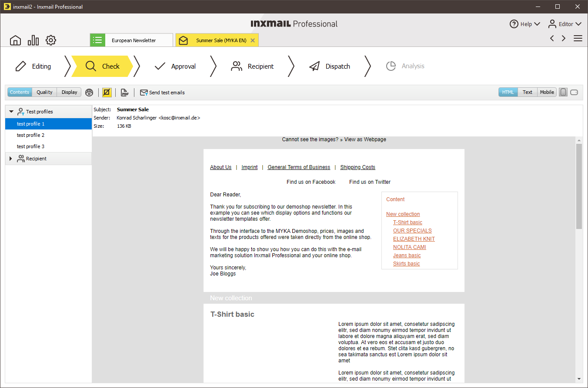Open the reports bar chart icon
This screenshot has width=588, height=388.
tap(33, 40)
